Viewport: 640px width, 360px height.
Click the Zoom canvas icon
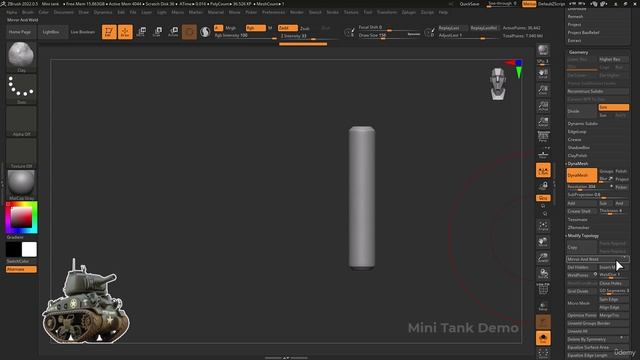pyautogui.click(x=543, y=90)
